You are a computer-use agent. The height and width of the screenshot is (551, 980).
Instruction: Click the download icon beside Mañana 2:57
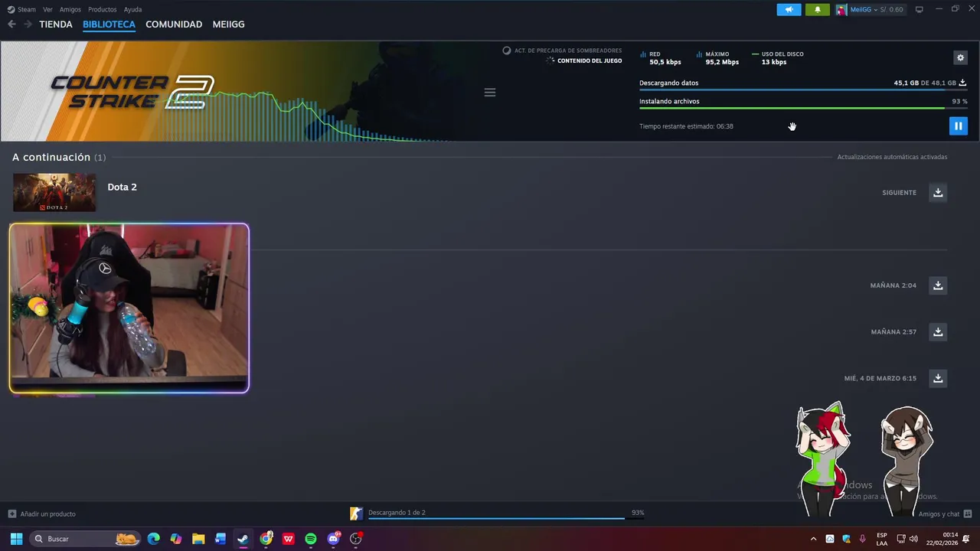click(x=938, y=331)
